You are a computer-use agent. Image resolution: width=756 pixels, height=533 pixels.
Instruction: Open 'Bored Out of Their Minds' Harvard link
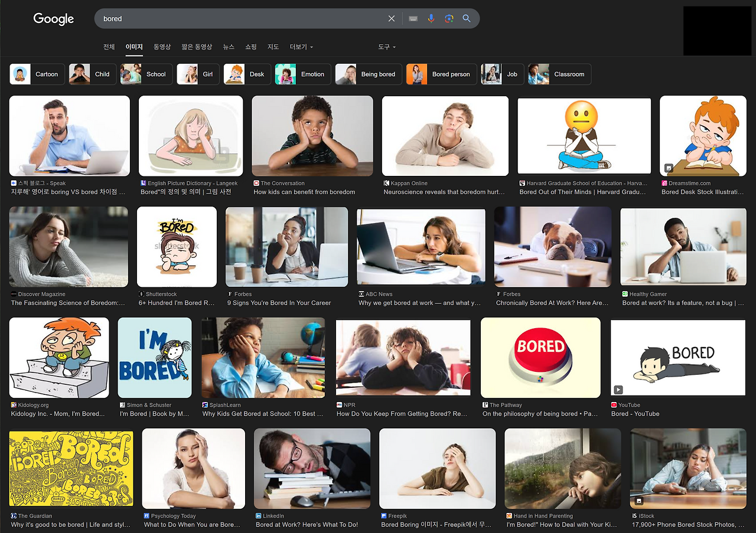[x=584, y=192]
